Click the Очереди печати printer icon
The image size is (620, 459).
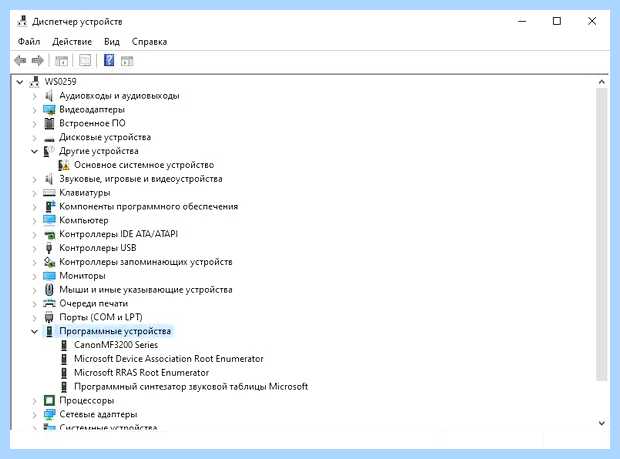pos(49,303)
